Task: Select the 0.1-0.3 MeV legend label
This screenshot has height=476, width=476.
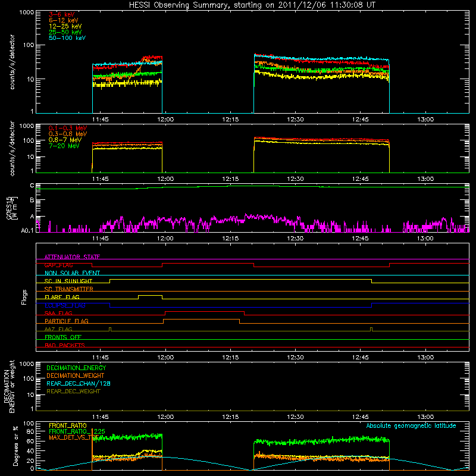Action: click(68, 128)
